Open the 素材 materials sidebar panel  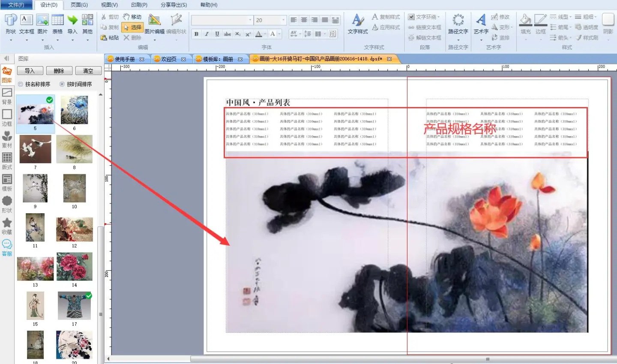(7, 140)
